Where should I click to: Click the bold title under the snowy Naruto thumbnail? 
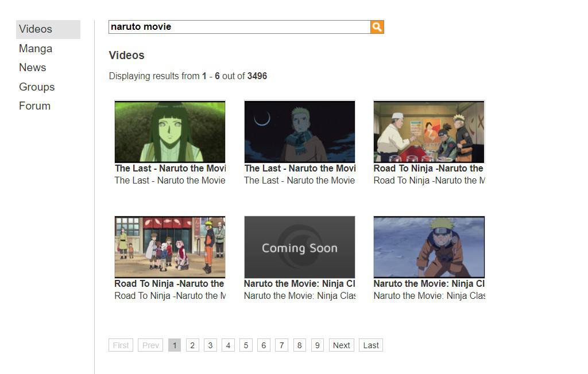429,284
